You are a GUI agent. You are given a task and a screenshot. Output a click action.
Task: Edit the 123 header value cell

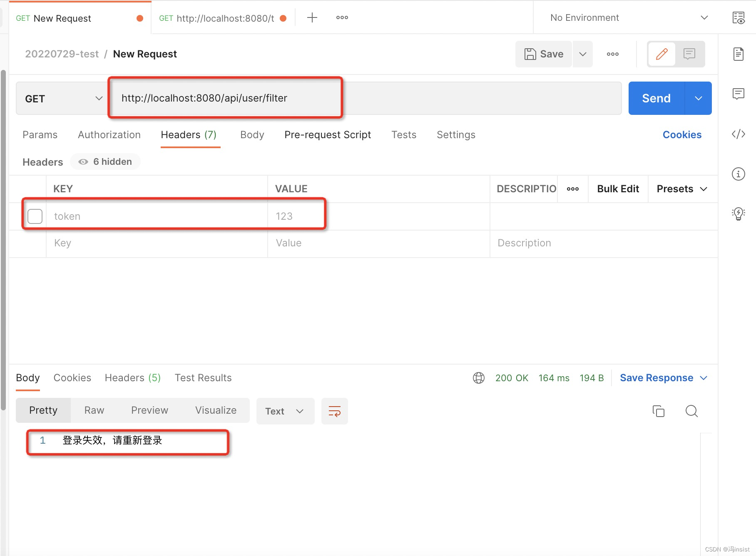tap(378, 216)
